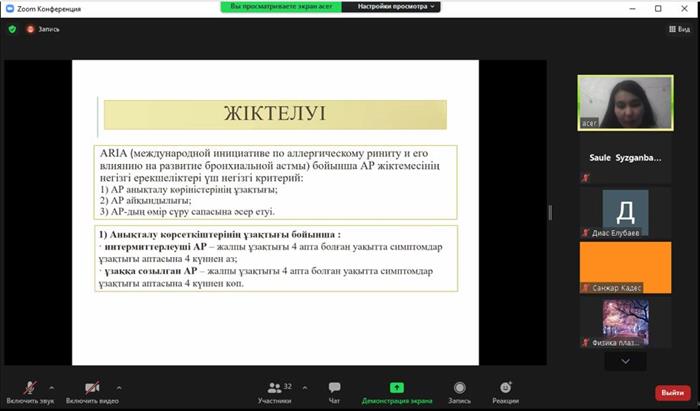This screenshot has width=700, height=411.
Task: Click the Zoom Конференция window icon
Action: (9, 8)
